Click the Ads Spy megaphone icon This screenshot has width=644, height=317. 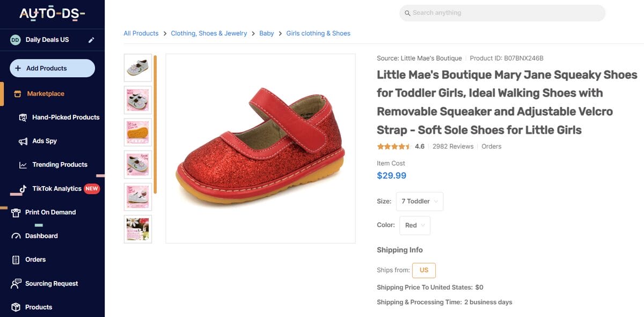click(x=23, y=141)
